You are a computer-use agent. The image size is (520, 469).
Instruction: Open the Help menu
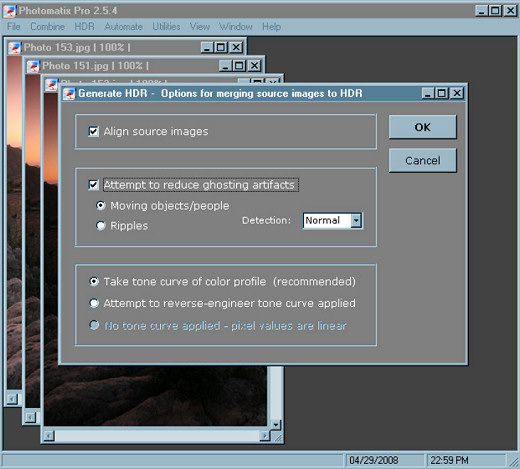[271, 27]
